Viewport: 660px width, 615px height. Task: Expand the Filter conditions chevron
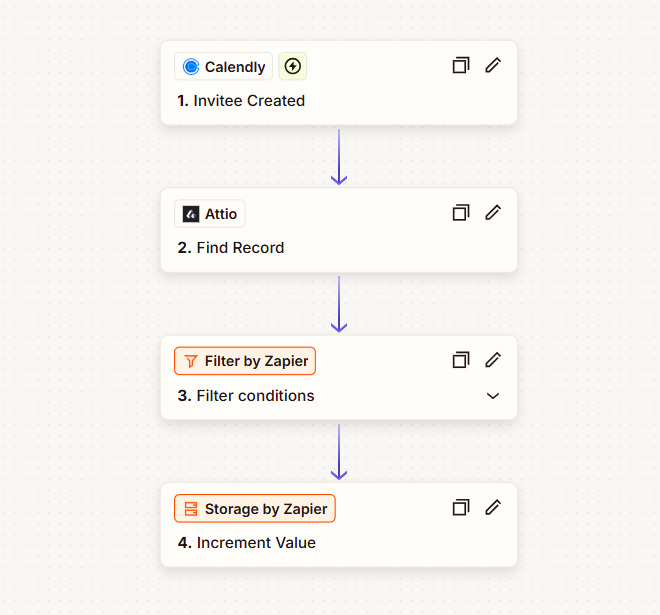[493, 396]
